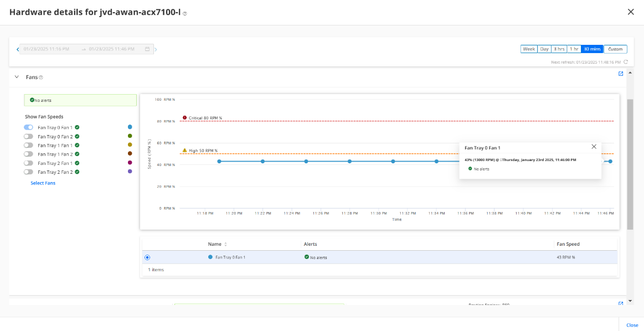Screen dimensions: 644x331
Task: Click purple color swatch for Fan Tray 2 Fan 2
Action: 130,172
